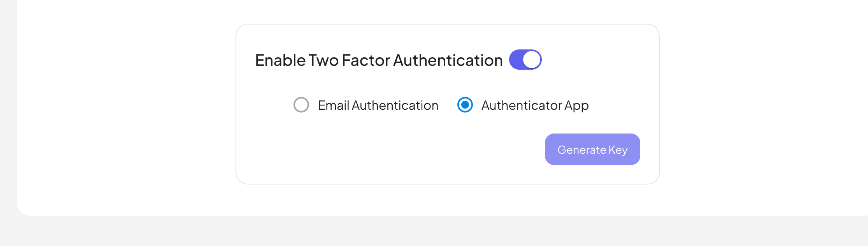Choose email as the authentication method
The width and height of the screenshot is (868, 246).
(x=301, y=105)
